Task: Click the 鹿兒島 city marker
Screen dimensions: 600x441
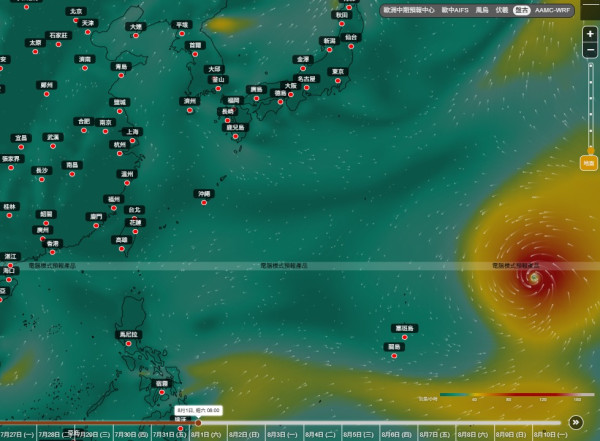Action: coord(235,136)
